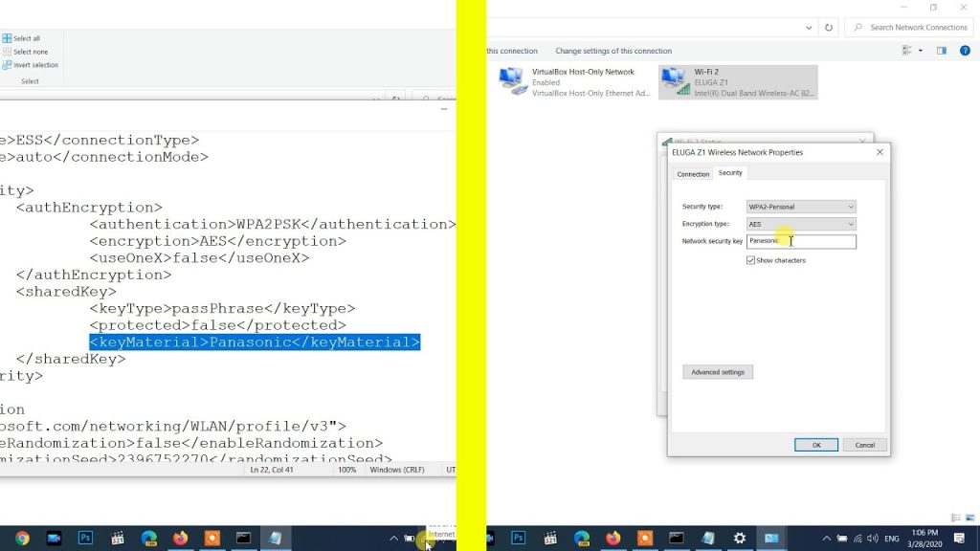
Task: Open Firefox from the left taskbar
Action: pyautogui.click(x=180, y=538)
